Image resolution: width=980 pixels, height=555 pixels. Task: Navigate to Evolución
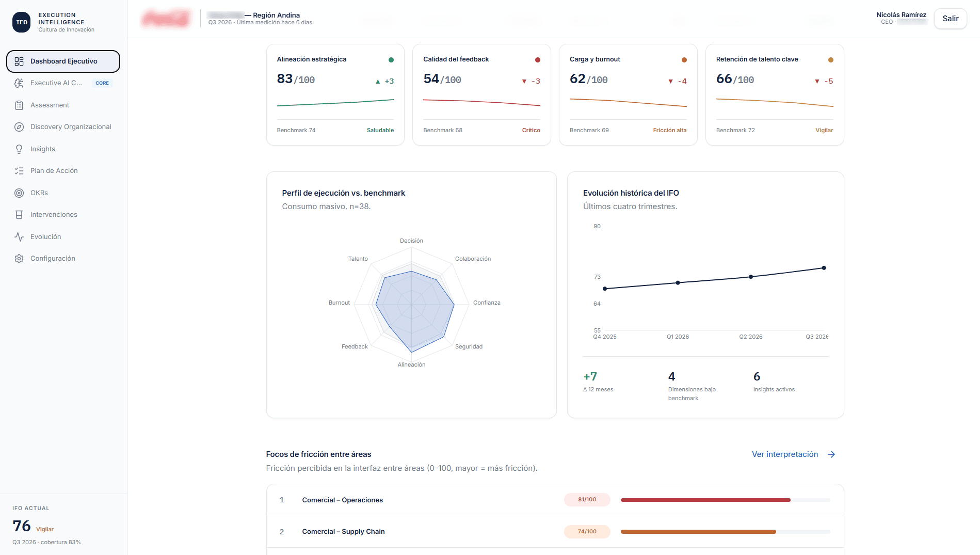click(x=63, y=237)
